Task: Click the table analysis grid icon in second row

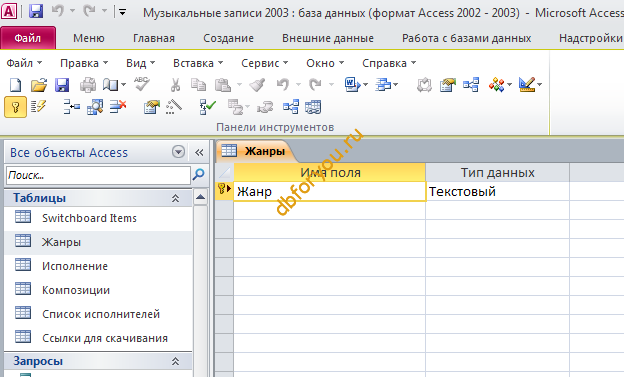Action: (313, 107)
